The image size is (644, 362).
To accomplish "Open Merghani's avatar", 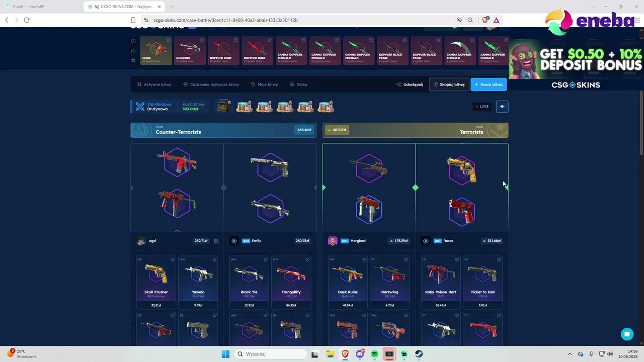I will (x=333, y=241).
